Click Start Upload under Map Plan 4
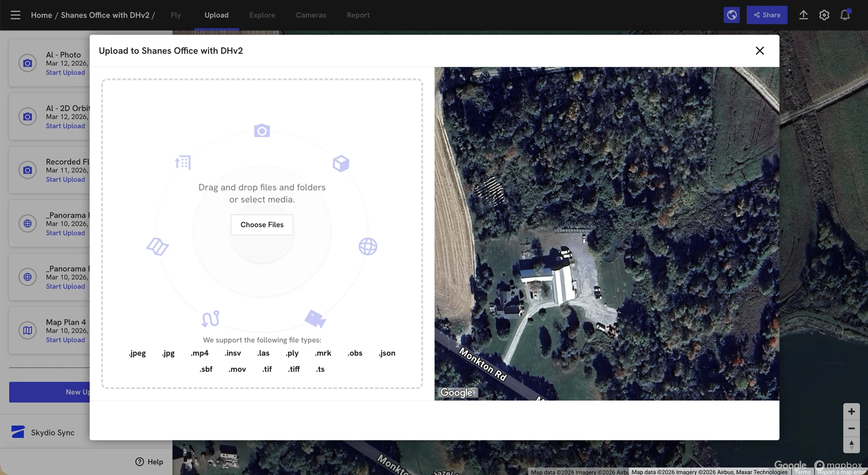Image resolution: width=868 pixels, height=475 pixels. click(x=65, y=340)
